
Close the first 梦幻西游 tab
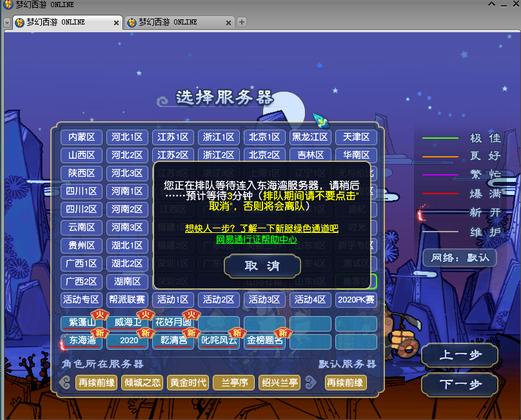[116, 23]
